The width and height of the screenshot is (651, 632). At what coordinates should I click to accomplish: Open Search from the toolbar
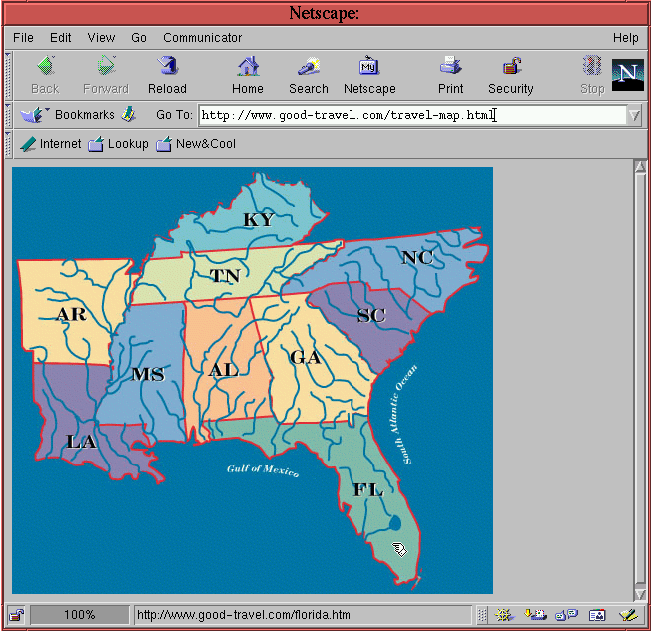click(x=308, y=75)
